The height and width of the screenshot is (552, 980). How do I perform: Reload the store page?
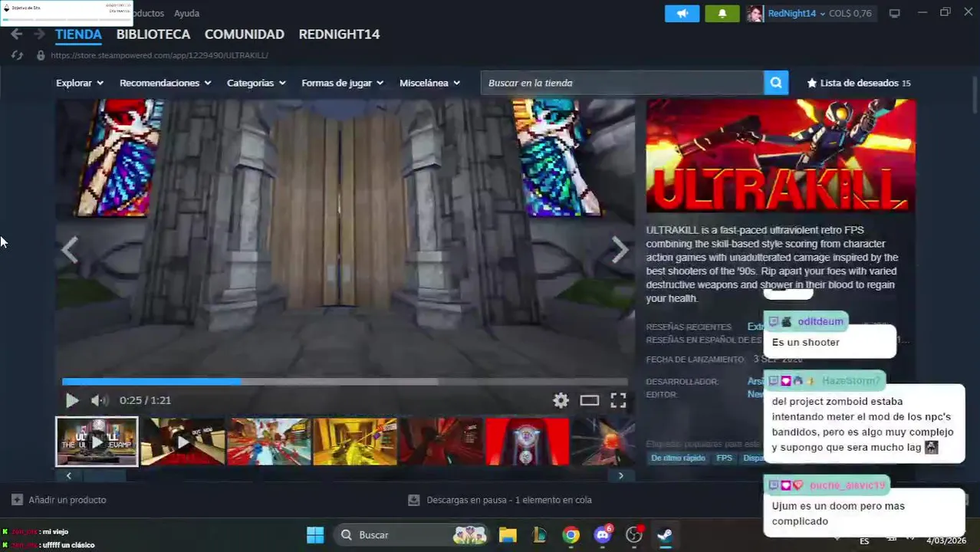point(17,55)
